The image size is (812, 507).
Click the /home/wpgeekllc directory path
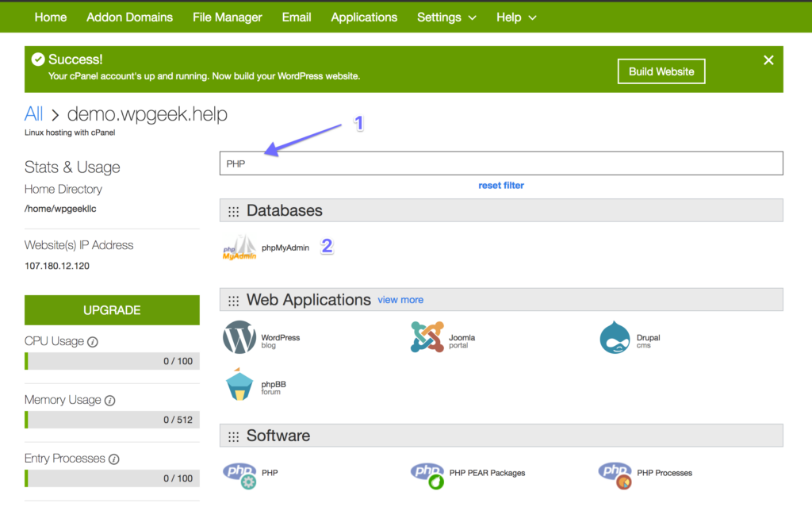(x=60, y=209)
